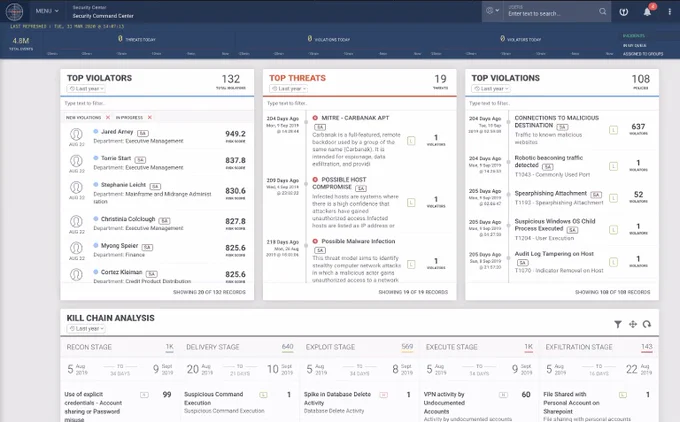This screenshot has height=422, width=680.
Task: Click the SA badge beside Myong Speier
Action: click(x=147, y=247)
